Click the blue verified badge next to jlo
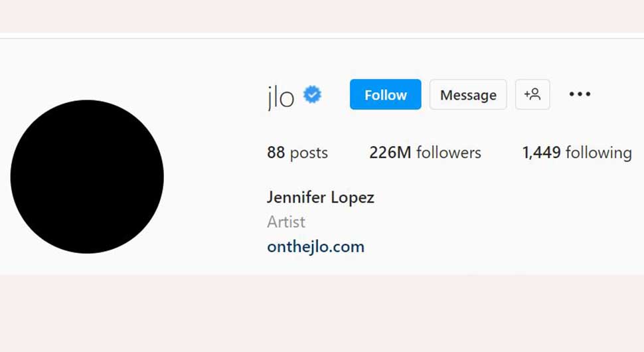 coord(312,95)
